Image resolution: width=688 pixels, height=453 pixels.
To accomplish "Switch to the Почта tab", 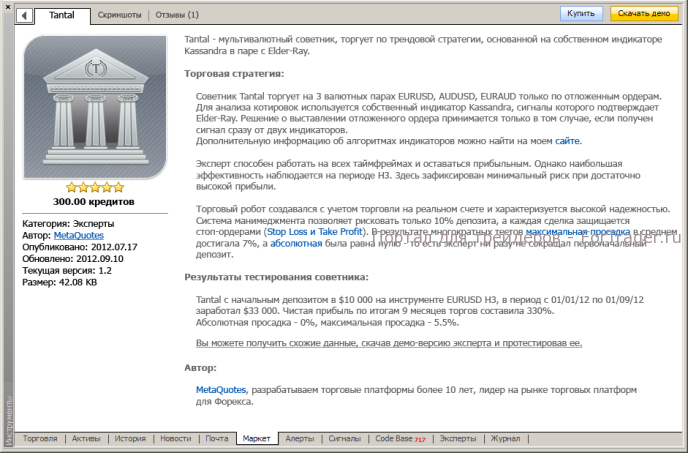I will click(x=217, y=439).
